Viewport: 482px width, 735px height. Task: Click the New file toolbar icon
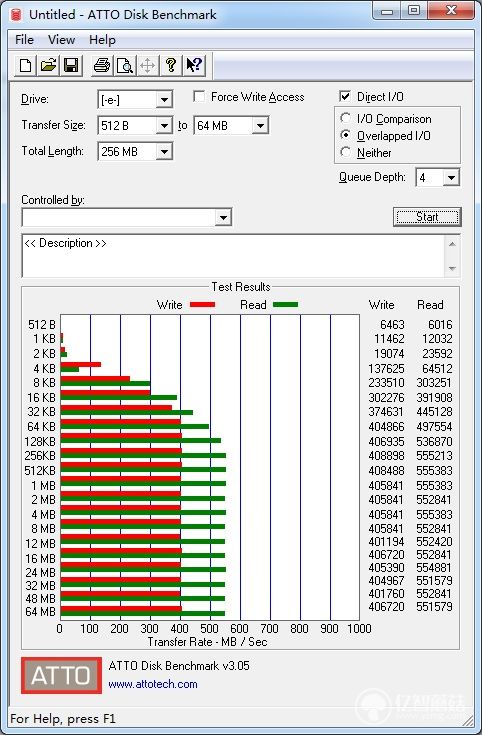pyautogui.click(x=25, y=65)
